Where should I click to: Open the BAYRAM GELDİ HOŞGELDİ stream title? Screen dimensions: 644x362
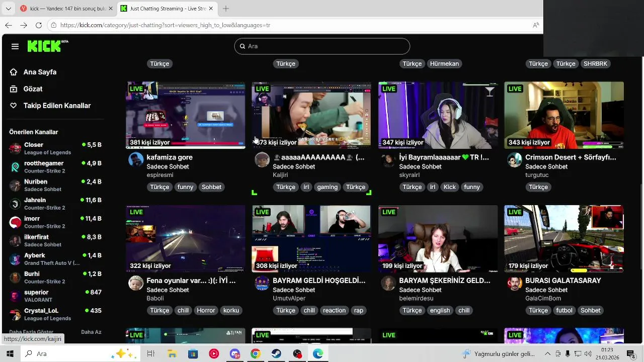point(319,281)
